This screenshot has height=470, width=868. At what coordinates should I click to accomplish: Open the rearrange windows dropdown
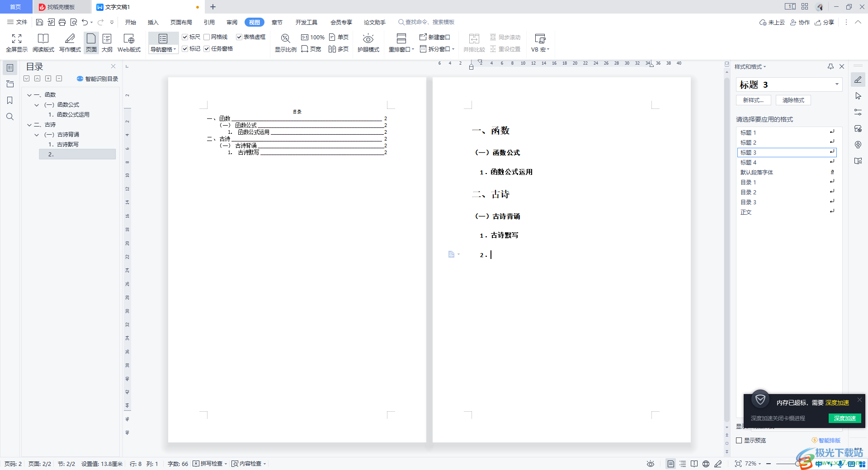(401, 50)
